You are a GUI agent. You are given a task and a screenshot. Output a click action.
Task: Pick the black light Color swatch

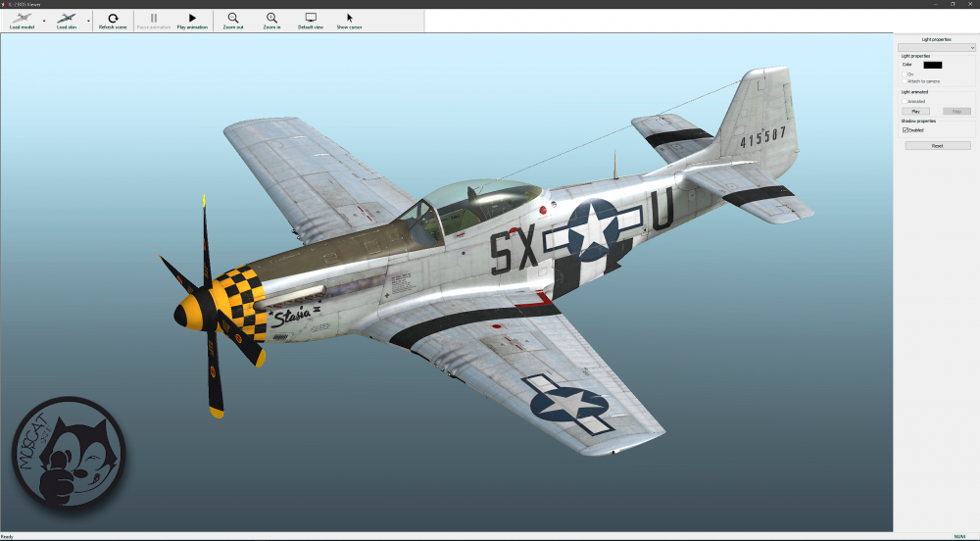932,65
